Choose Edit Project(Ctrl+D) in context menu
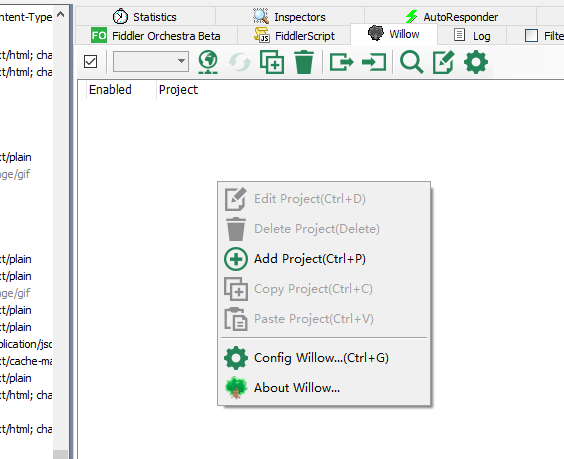The image size is (564, 459). 324,199
